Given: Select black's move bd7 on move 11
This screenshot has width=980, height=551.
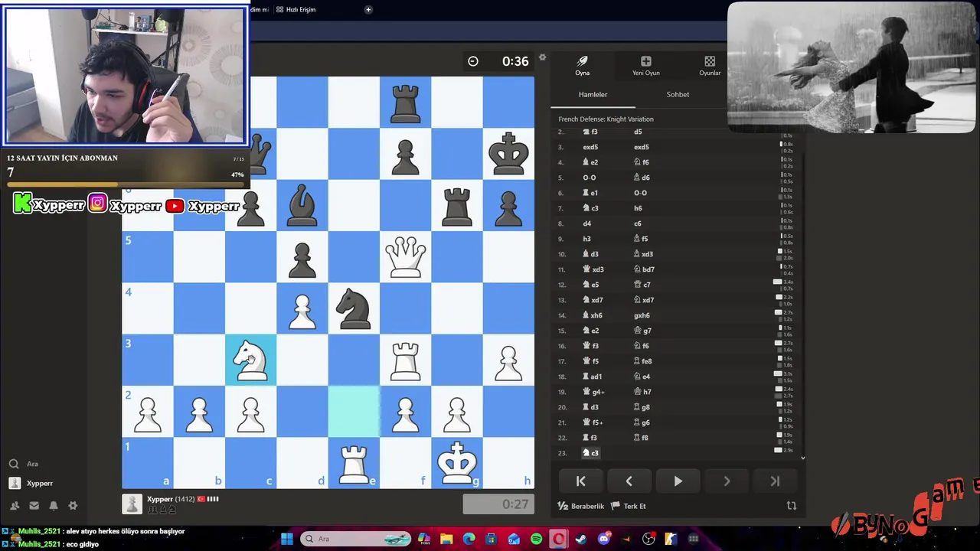Looking at the screenshot, I should pos(644,269).
